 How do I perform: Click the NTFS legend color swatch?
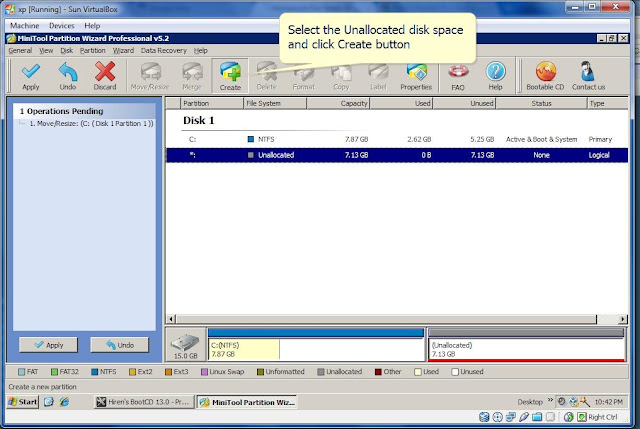95,372
